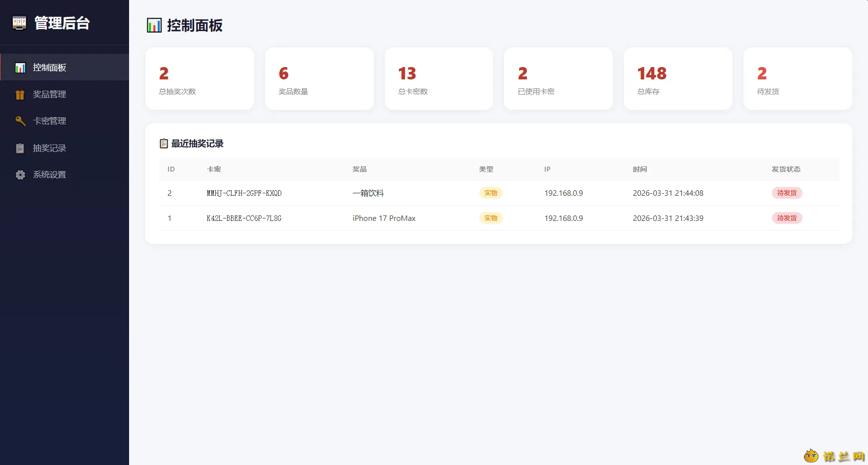Click the 时间 column header
The width and height of the screenshot is (868, 465).
[640, 169]
